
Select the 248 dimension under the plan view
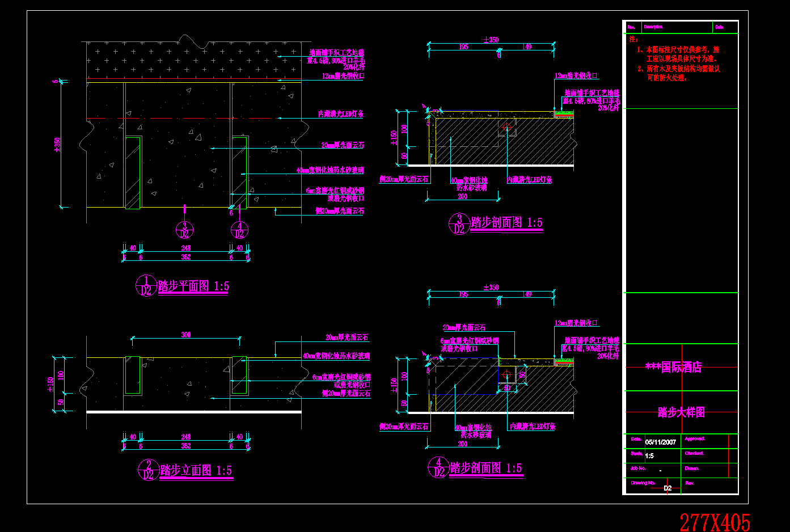tap(186, 248)
